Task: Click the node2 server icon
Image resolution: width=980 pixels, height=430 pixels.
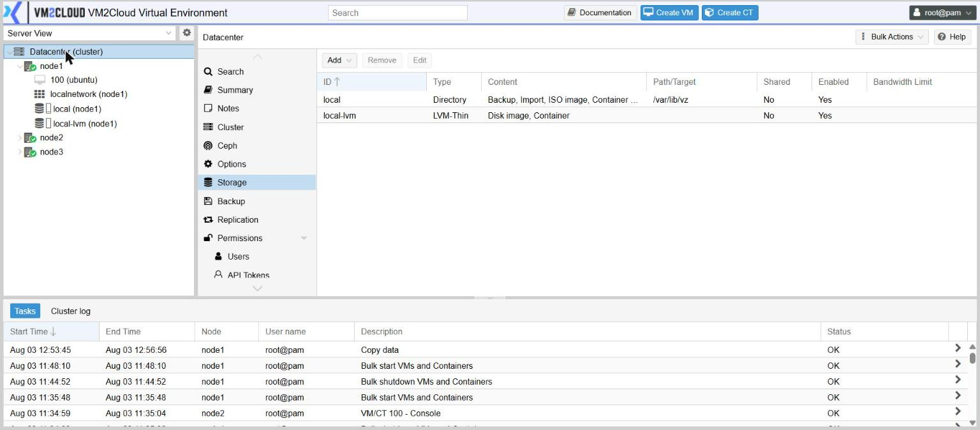Action: [30, 138]
